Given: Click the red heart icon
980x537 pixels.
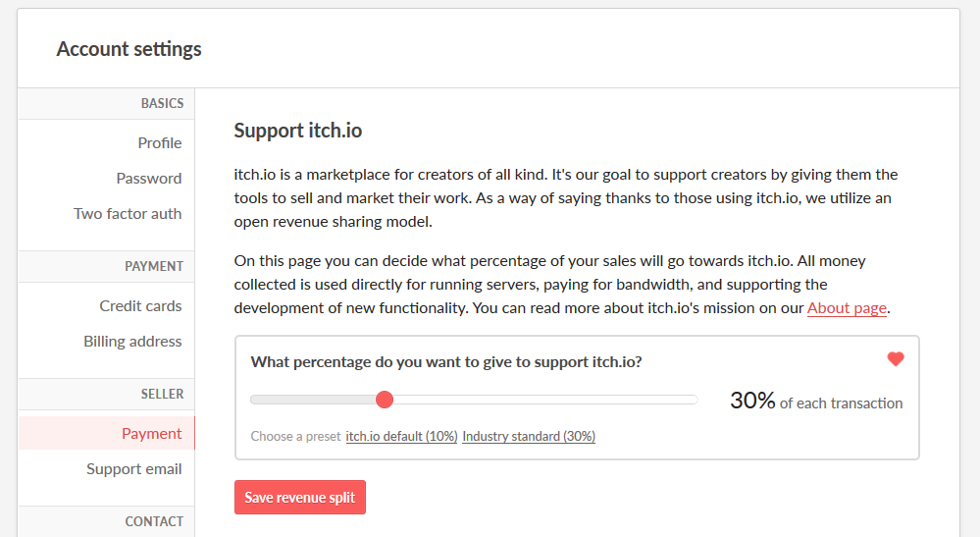Looking at the screenshot, I should (895, 359).
